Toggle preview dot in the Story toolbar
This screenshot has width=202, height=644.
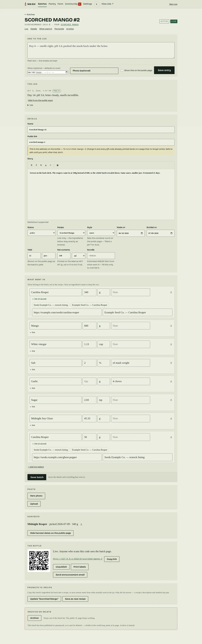tap(57, 165)
